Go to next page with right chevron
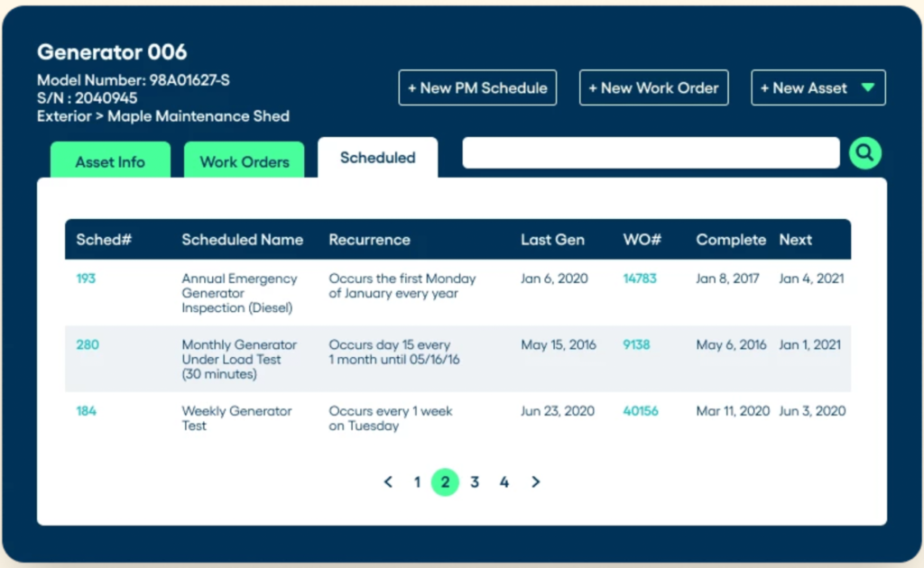This screenshot has height=568, width=924. click(x=535, y=482)
